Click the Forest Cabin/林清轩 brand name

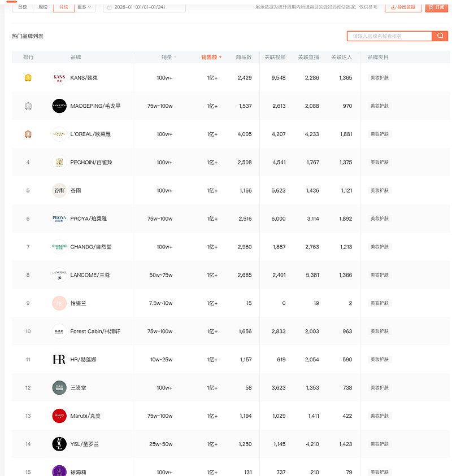pos(95,331)
